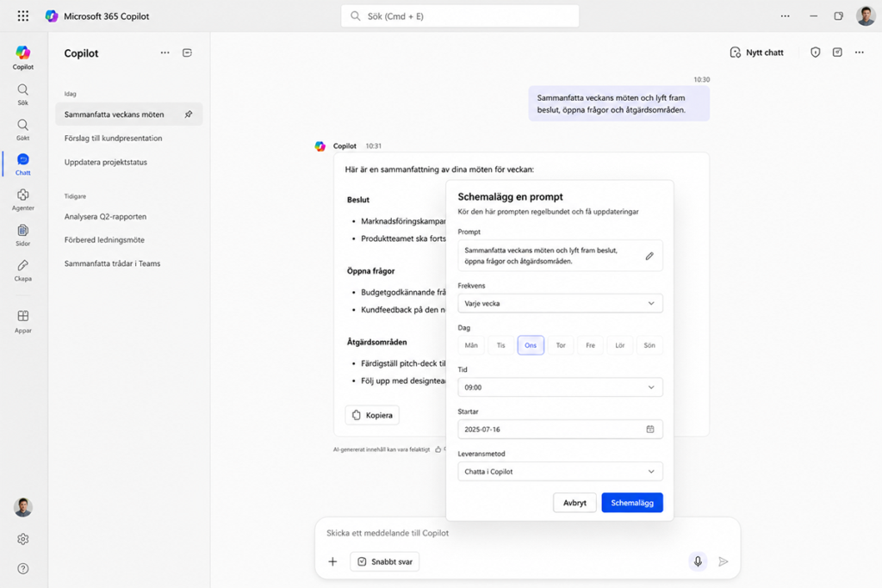
Task: Click the Microsoft 365 Copilot logo
Action: 52,15
